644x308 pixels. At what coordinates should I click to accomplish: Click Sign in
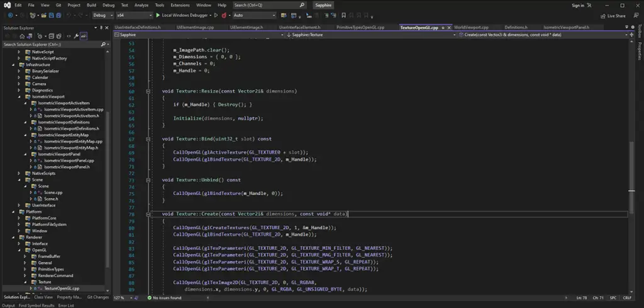pyautogui.click(x=582, y=5)
